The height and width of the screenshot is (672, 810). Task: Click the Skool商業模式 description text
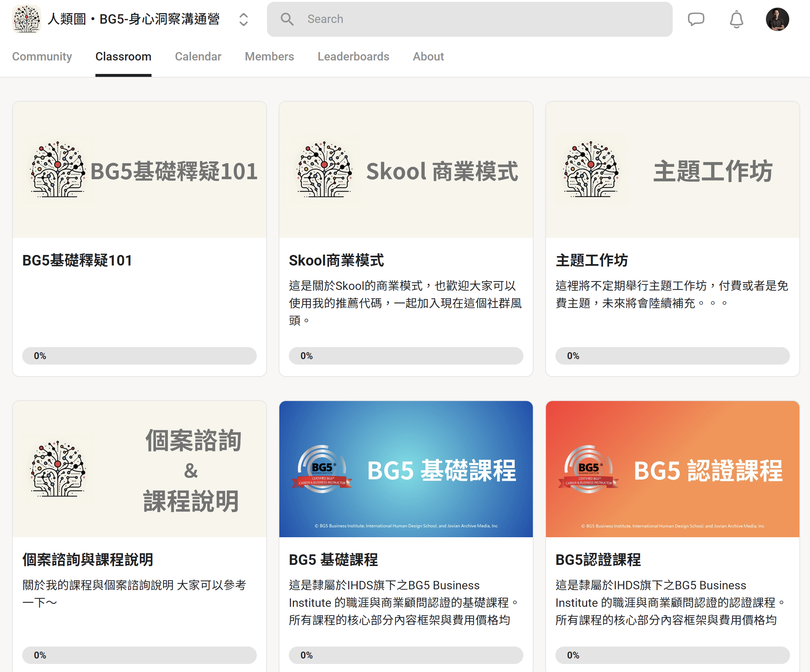pos(405,303)
